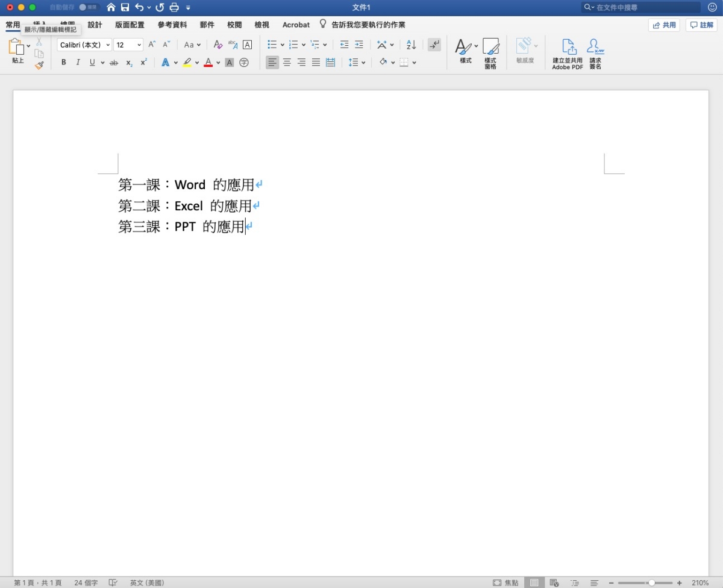Image resolution: width=723 pixels, height=588 pixels.
Task: Apply distributed text alignment
Action: click(x=330, y=63)
